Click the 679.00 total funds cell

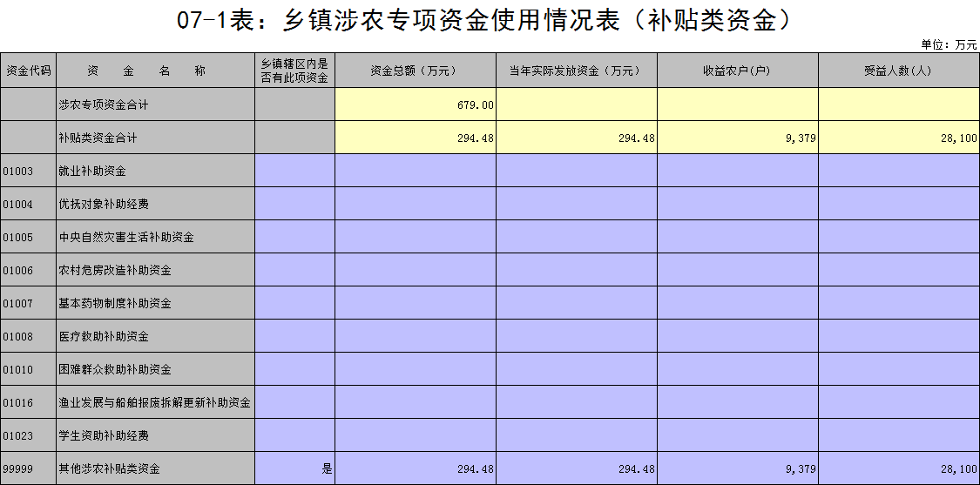click(x=416, y=104)
